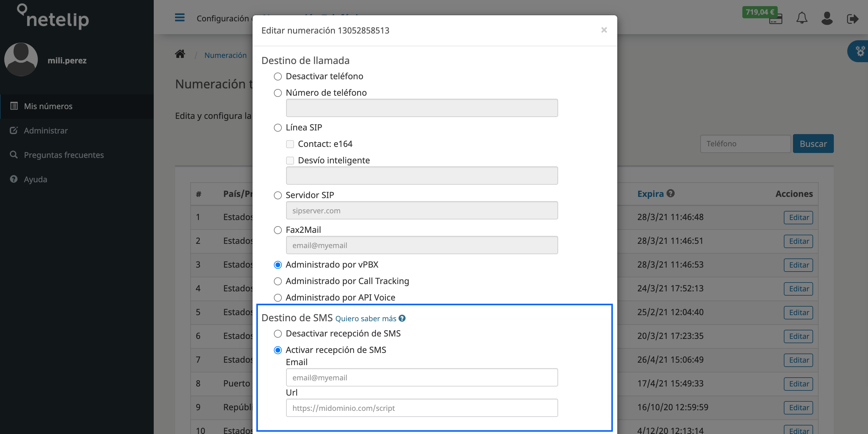Click the logout arrow icon

click(x=852, y=19)
